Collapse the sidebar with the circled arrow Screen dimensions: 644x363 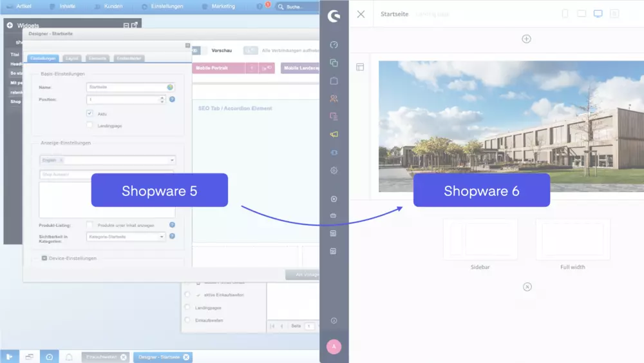tap(334, 320)
